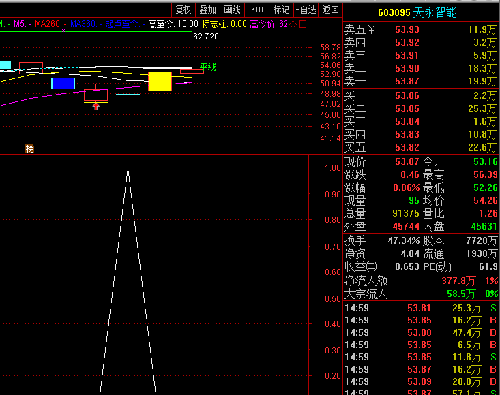Select the large yellow candlestick
This screenshot has width=500, height=395.
tap(160, 81)
